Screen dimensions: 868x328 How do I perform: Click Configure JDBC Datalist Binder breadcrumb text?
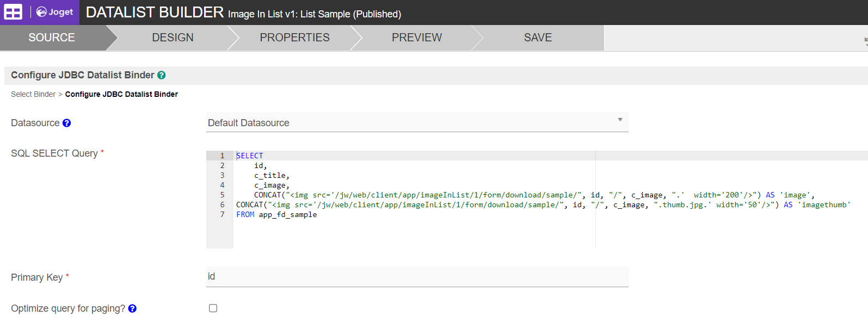(121, 94)
